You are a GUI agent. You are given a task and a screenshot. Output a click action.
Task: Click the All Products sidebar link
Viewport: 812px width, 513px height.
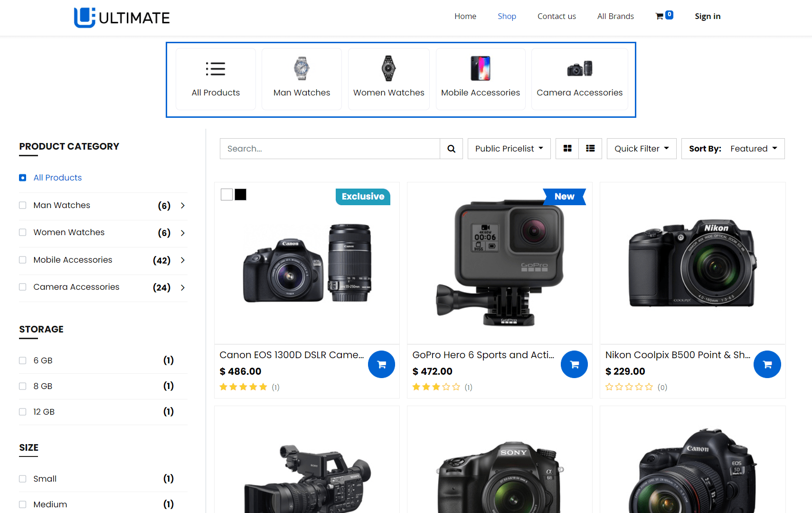57,178
